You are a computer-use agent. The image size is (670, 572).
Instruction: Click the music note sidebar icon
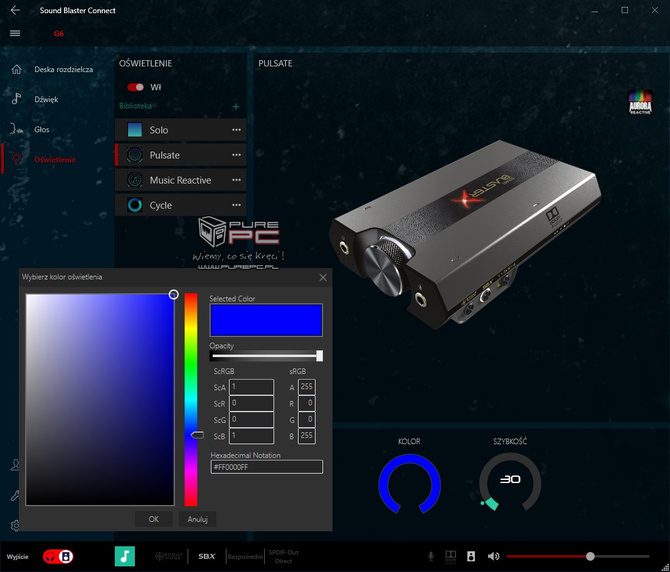(x=16, y=99)
